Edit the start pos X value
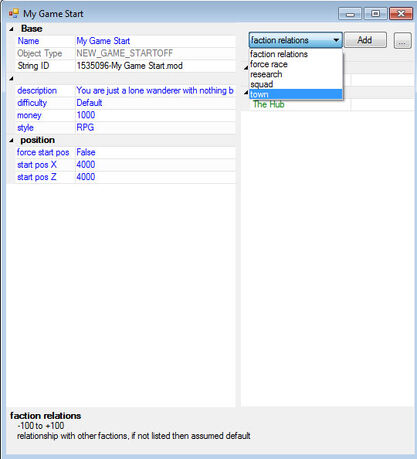Screen dimensions: 417x459 point(155,165)
